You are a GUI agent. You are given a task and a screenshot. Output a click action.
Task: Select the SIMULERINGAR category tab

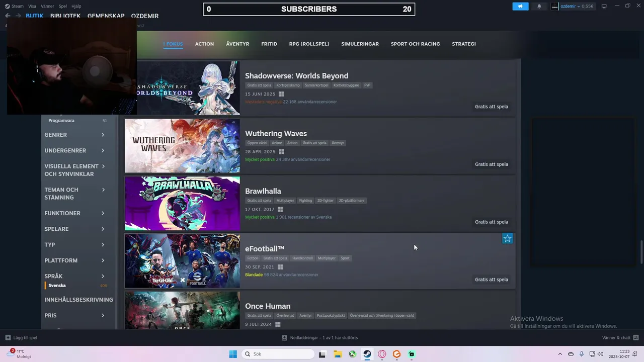[x=360, y=44]
